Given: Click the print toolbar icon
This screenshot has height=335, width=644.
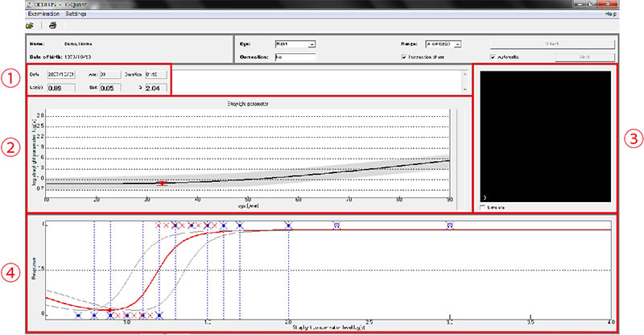Looking at the screenshot, I should 52,26.
